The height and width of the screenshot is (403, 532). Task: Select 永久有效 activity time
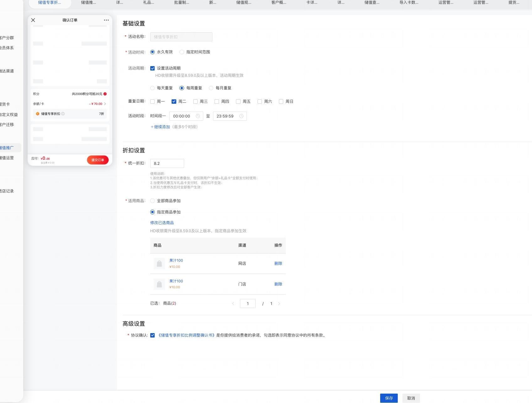coord(152,52)
